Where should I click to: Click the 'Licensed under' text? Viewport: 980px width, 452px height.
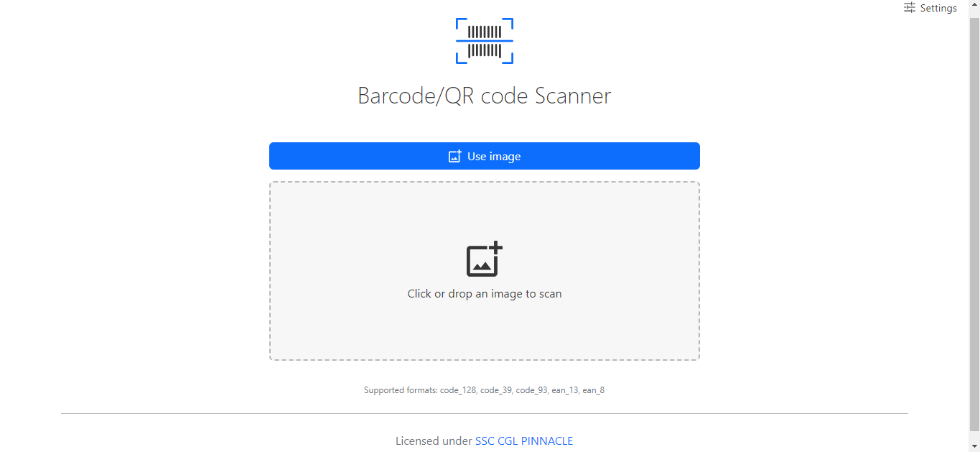tap(434, 441)
